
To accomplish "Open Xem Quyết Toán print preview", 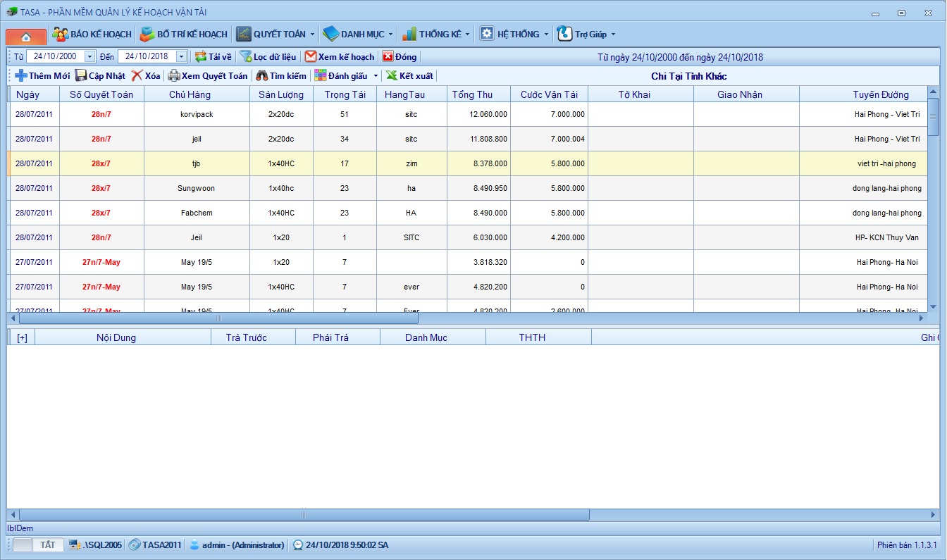I will tap(208, 76).
